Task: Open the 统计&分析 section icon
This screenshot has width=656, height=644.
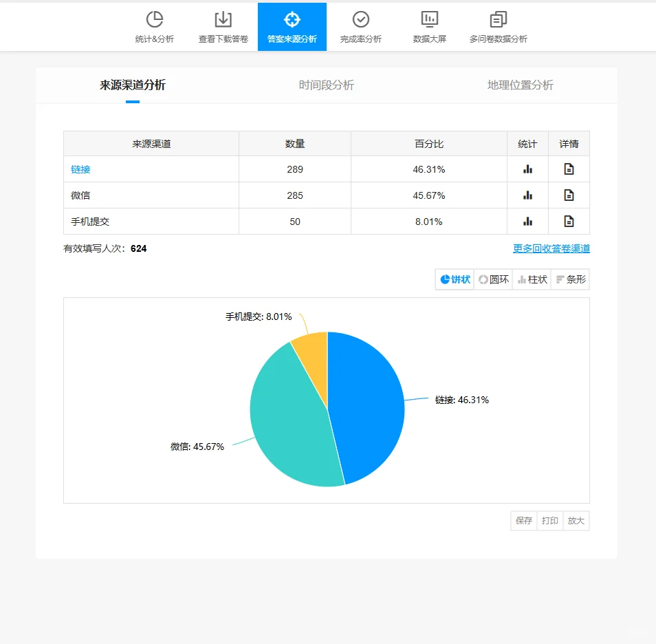Action: pyautogui.click(x=155, y=19)
